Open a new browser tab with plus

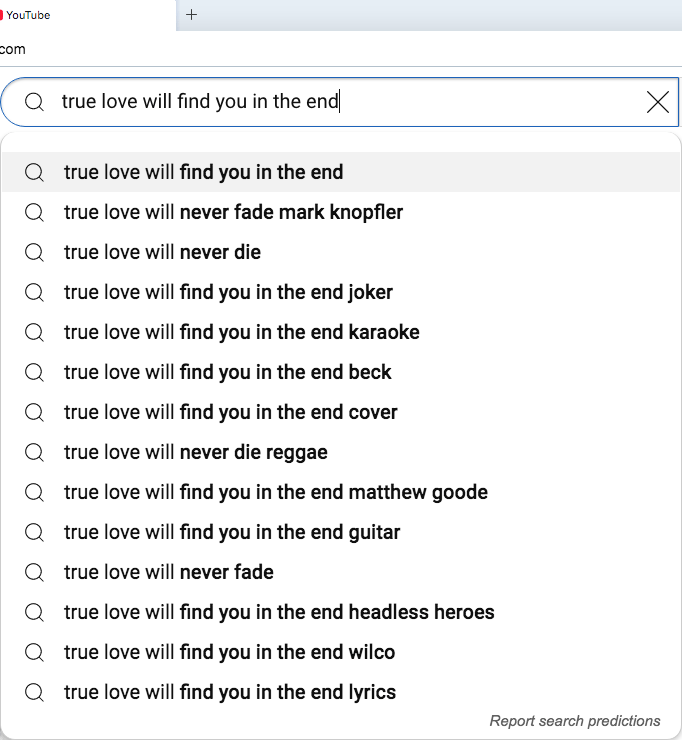click(x=192, y=15)
